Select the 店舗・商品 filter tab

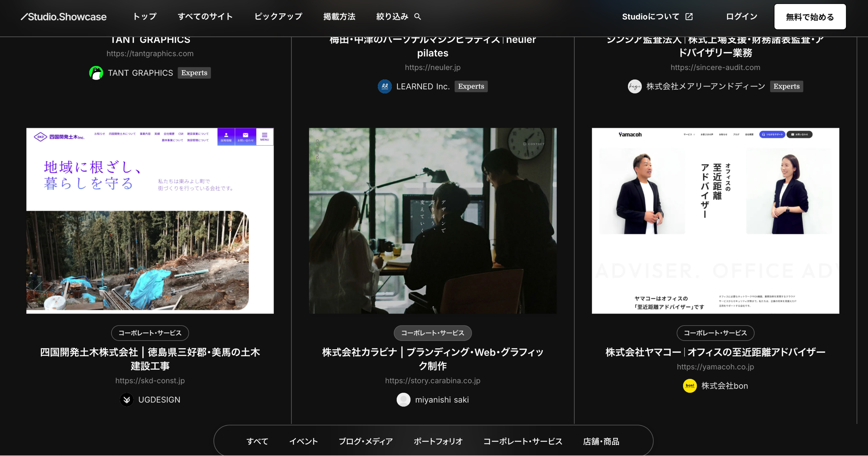click(x=601, y=441)
